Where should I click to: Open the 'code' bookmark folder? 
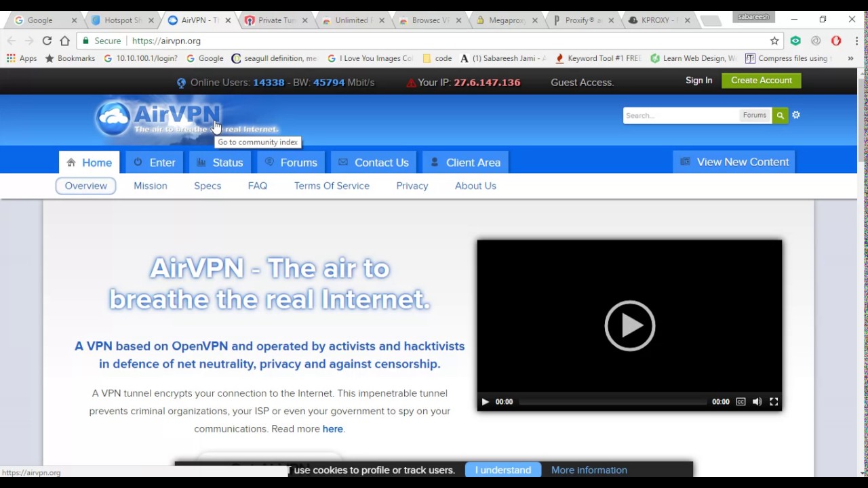[437, 58]
